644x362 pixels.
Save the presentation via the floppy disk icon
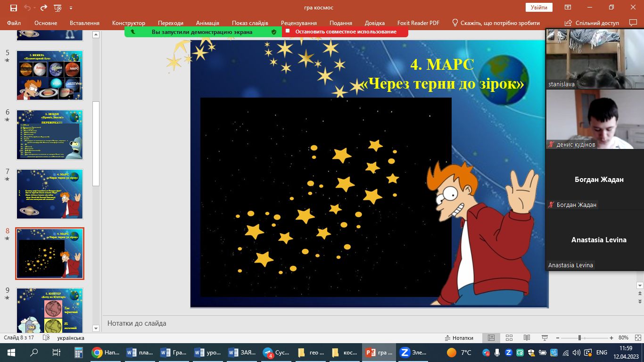(x=13, y=8)
